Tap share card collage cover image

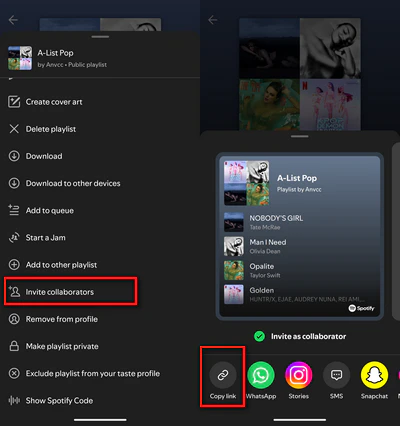point(247,183)
